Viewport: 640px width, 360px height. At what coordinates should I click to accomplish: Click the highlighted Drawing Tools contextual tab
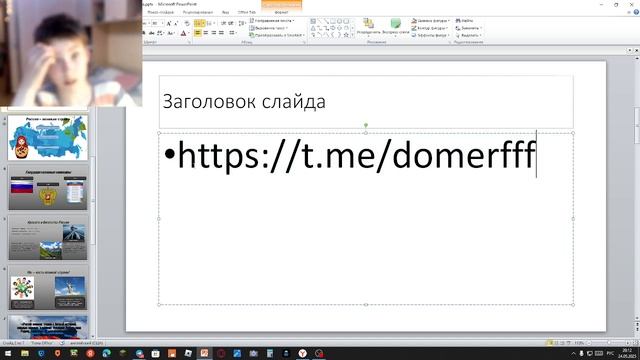point(282,4)
